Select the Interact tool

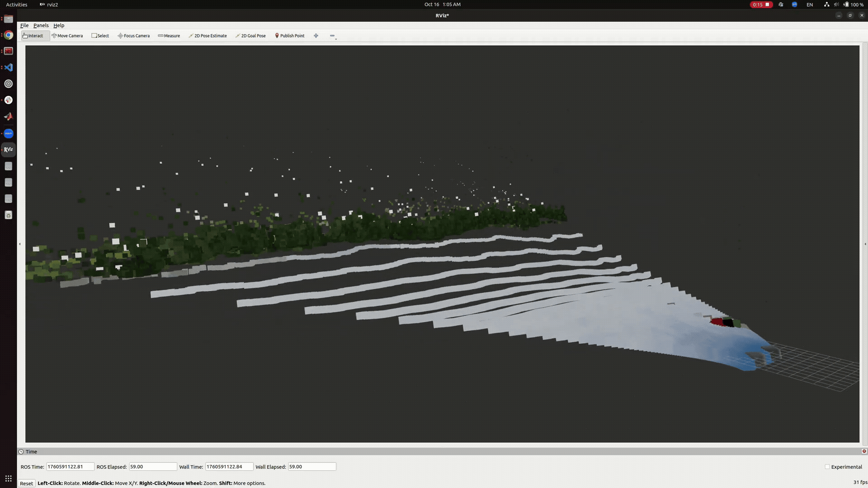pos(35,36)
